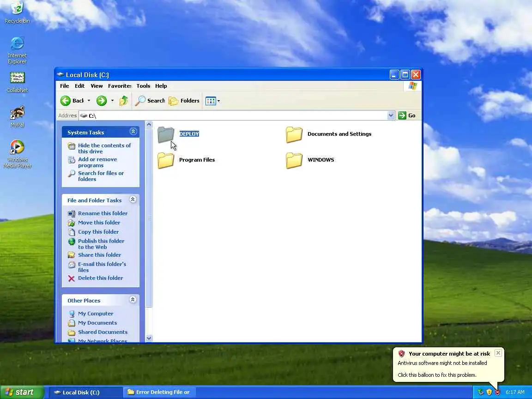Open the Edit menu
532x399 pixels.
pyautogui.click(x=80, y=86)
